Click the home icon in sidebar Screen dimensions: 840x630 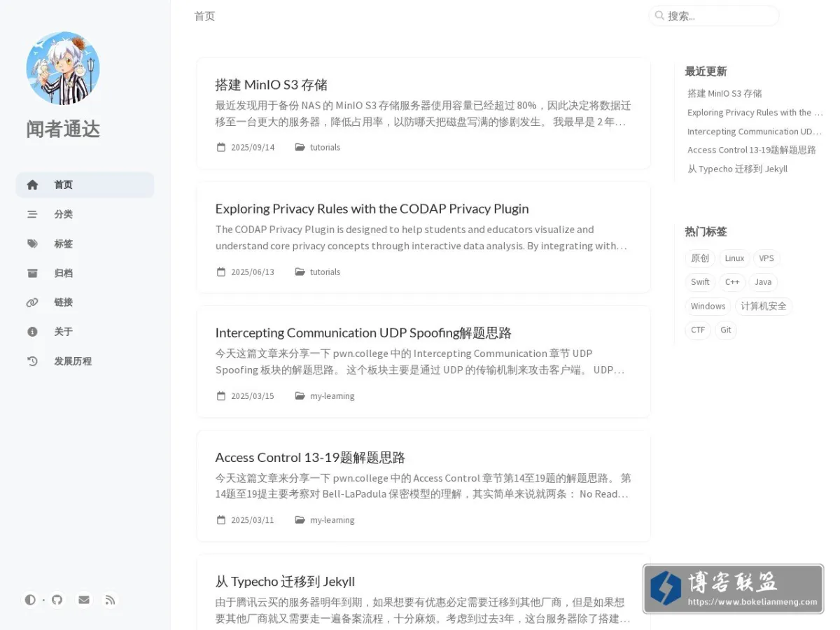(x=32, y=185)
